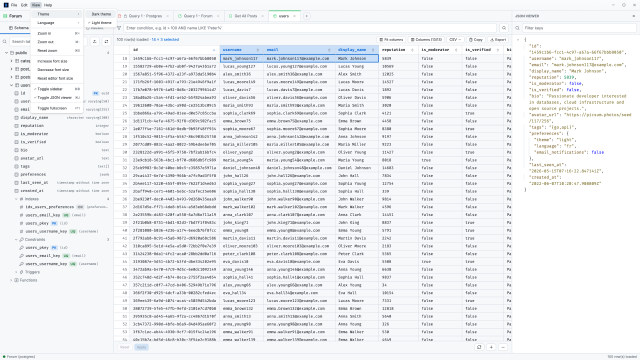Screen dimensions: 640x360
Task: Switch to Get All Posts tab
Action: point(246,16)
